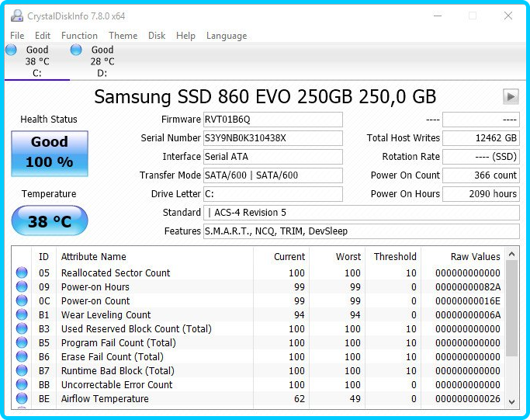Click the Drive Letter field C:
Viewport: 530px width, 420px height.
click(273, 194)
